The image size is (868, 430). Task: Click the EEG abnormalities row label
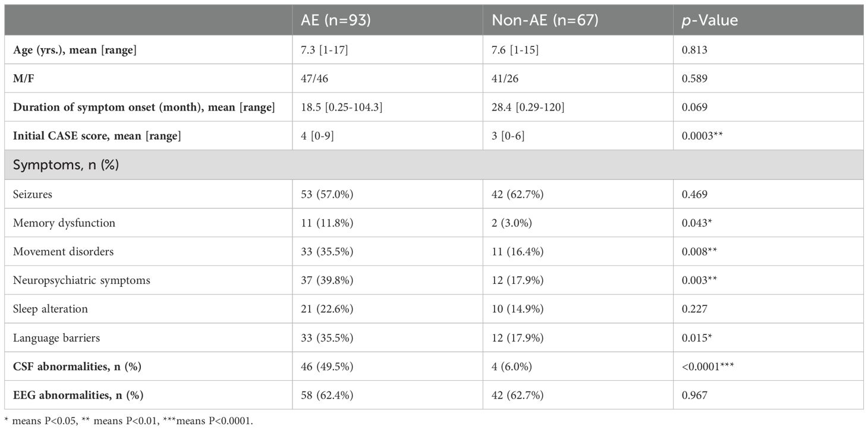pyautogui.click(x=78, y=395)
